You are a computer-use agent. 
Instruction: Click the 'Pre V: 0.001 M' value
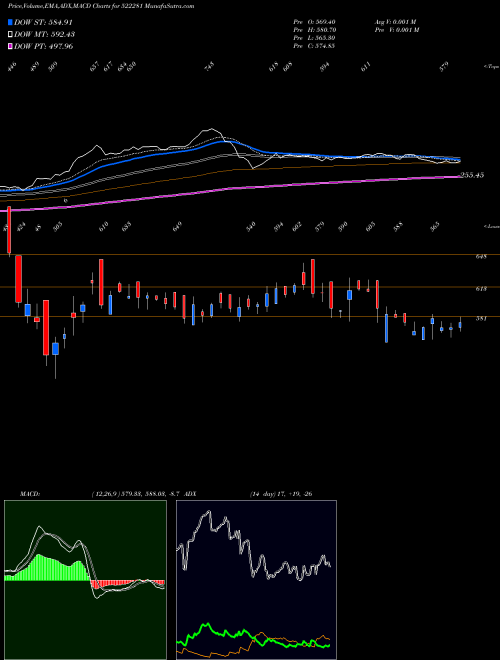pyautogui.click(x=396, y=30)
